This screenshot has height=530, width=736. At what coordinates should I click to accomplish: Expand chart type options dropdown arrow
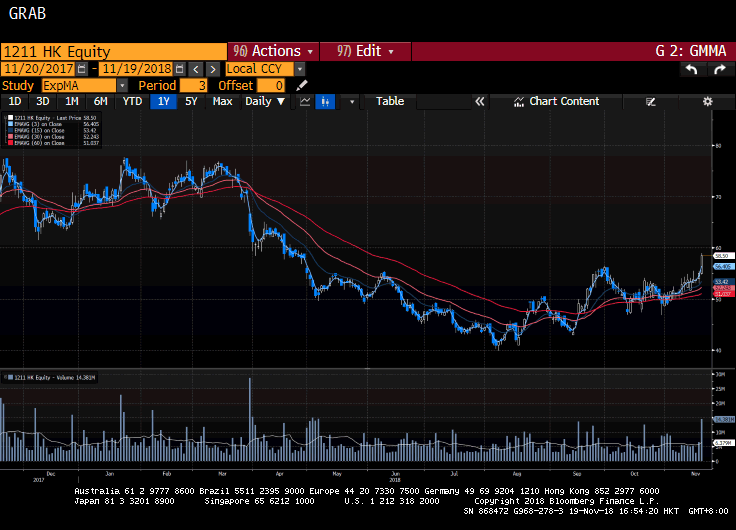352,101
